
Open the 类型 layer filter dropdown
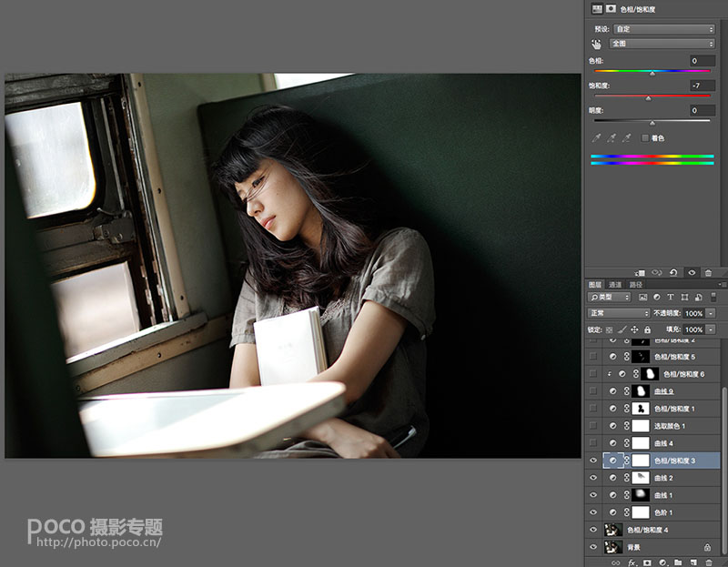coord(610,298)
